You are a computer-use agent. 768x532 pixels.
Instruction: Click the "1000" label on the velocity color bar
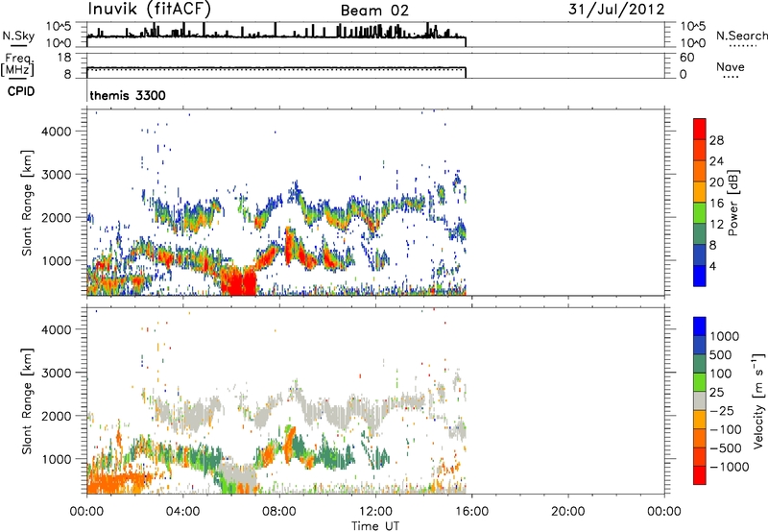pos(724,336)
